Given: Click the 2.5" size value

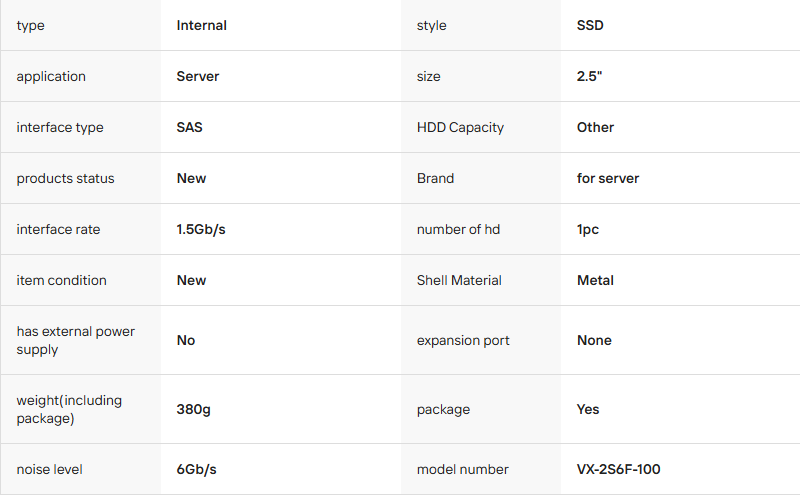Looking at the screenshot, I should (589, 76).
